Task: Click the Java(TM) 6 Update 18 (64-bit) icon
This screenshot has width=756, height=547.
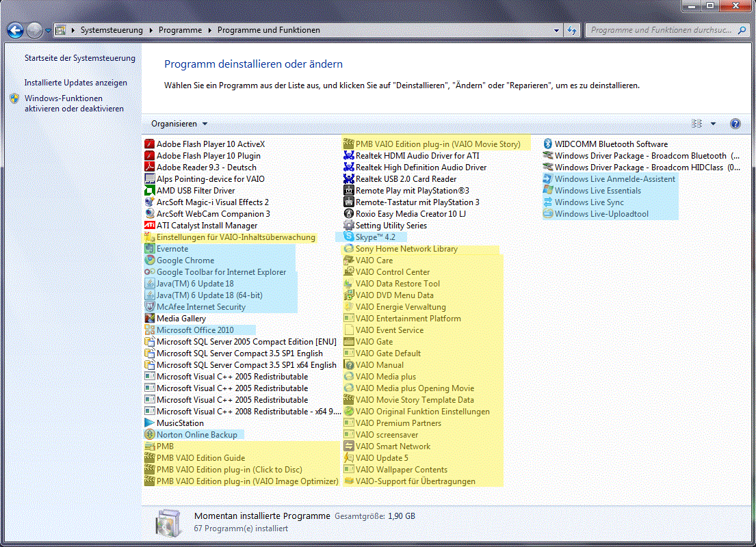Action: click(x=149, y=295)
